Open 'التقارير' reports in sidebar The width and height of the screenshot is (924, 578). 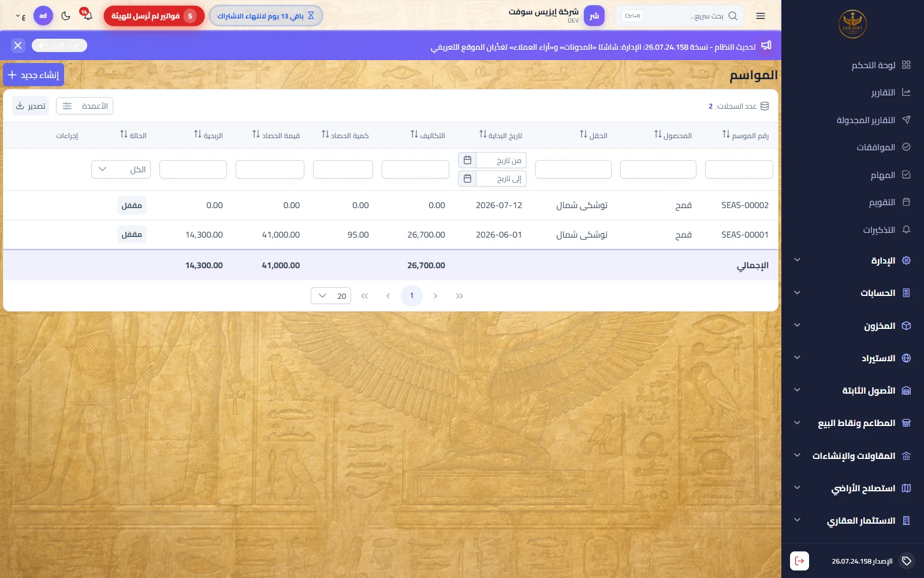(x=891, y=92)
